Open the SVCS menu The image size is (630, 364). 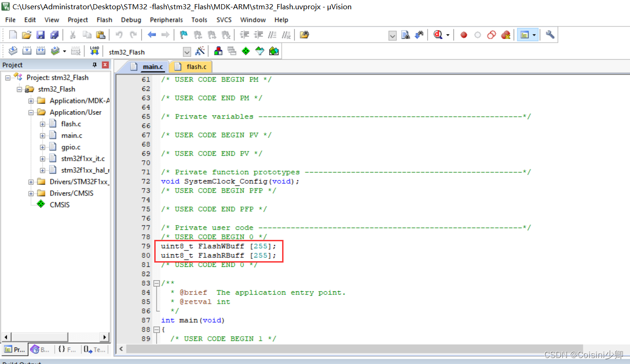[224, 20]
